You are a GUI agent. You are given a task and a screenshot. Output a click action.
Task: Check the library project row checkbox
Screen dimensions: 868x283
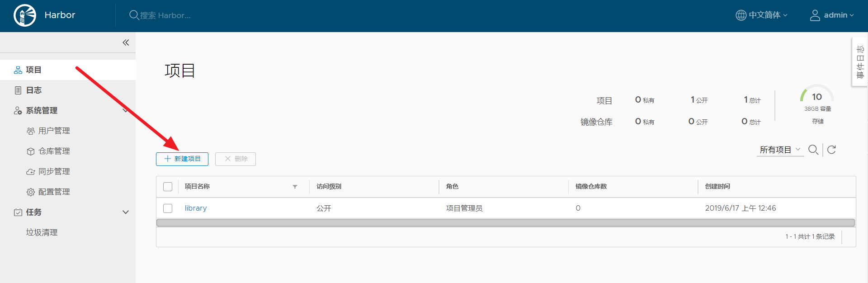pyautogui.click(x=168, y=208)
